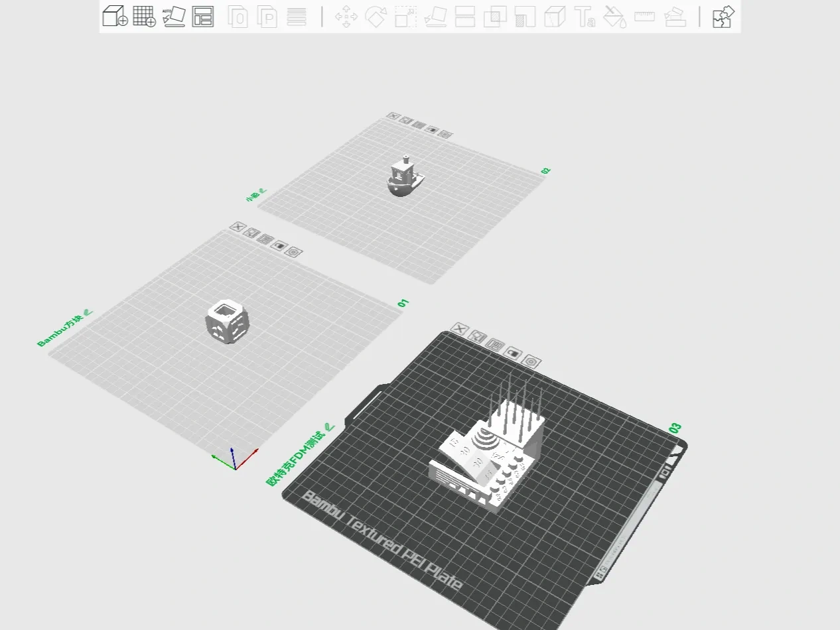The width and height of the screenshot is (840, 630).
Task: Select the Mesh boolean cube icon
Action: pyautogui.click(x=555, y=17)
